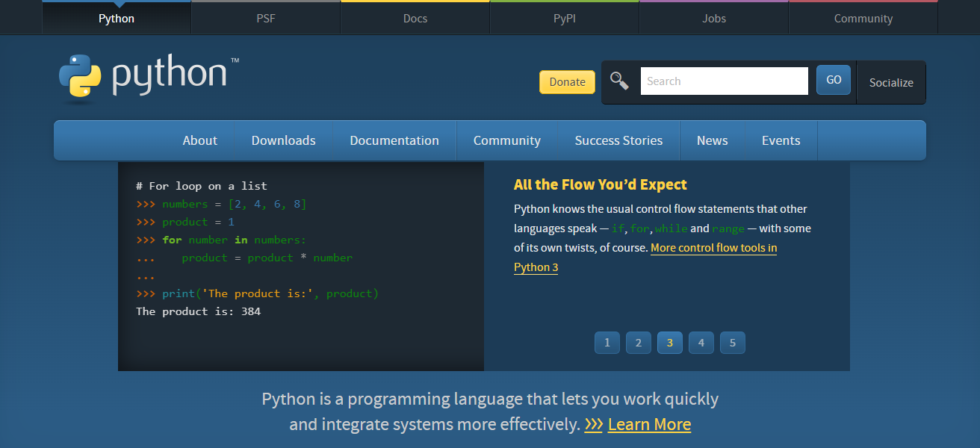Click the 'range' keyword in the description
Viewport: 980px width, 448px height.
pyautogui.click(x=728, y=228)
